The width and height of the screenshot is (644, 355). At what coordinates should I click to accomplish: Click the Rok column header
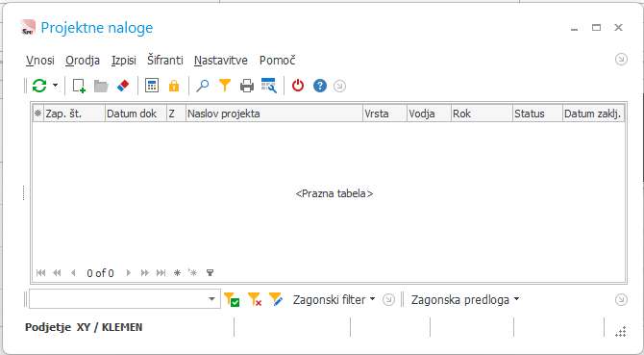[x=482, y=114]
